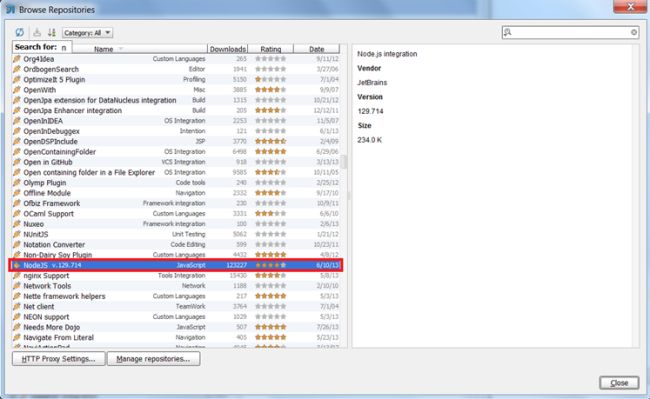Select the Org4Idea plugin row

tap(176, 59)
